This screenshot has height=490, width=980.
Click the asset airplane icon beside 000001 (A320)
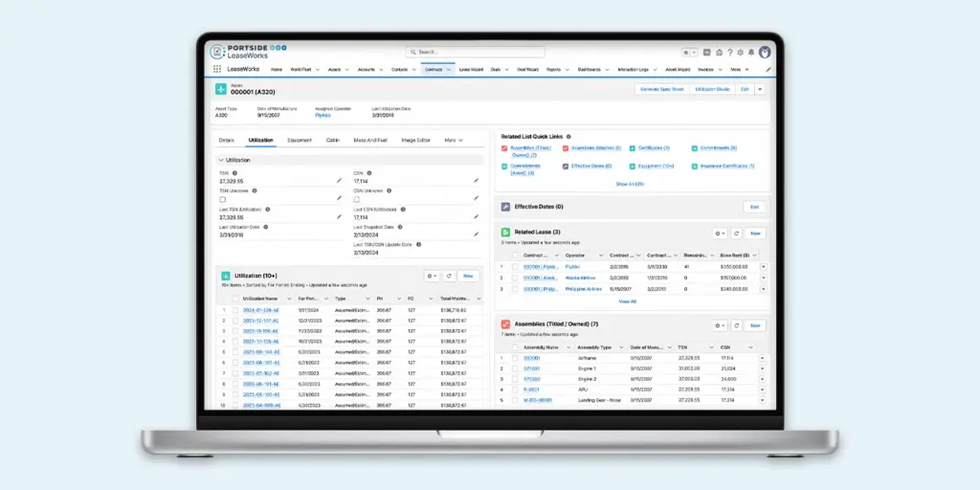[x=221, y=89]
